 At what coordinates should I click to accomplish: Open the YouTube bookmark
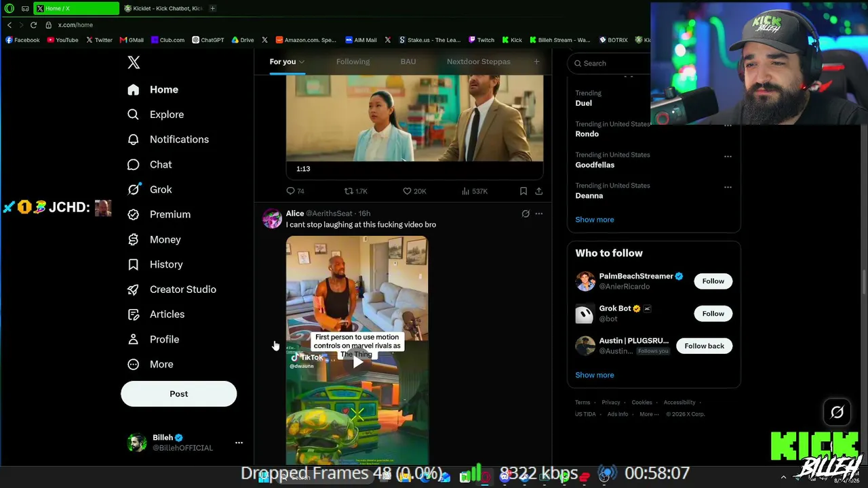pyautogui.click(x=63, y=40)
